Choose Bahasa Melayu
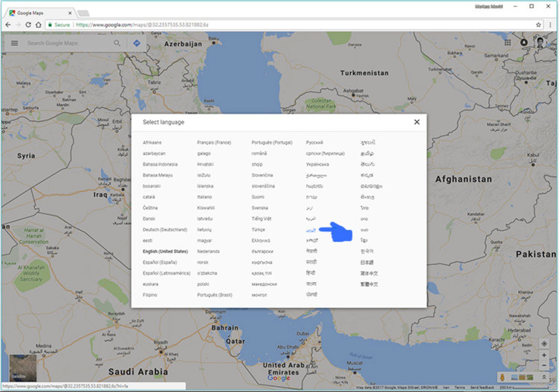Image resolution: width=560 pixels, height=392 pixels. (x=157, y=175)
